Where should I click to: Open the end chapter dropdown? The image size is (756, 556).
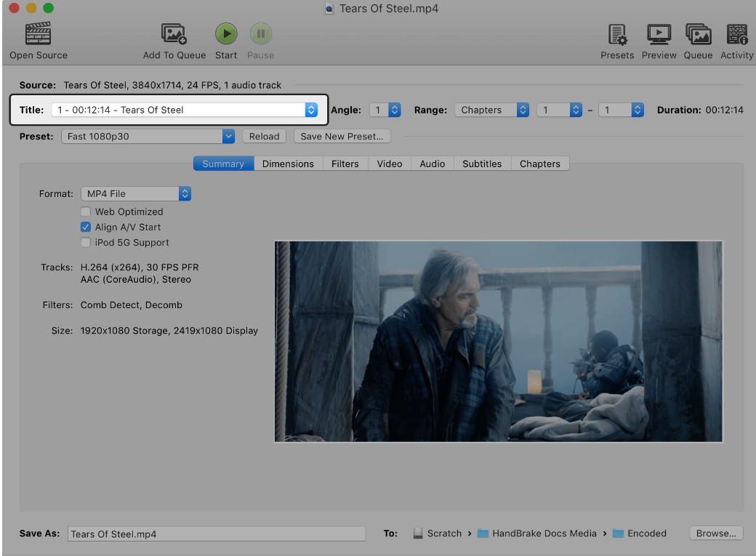621,110
